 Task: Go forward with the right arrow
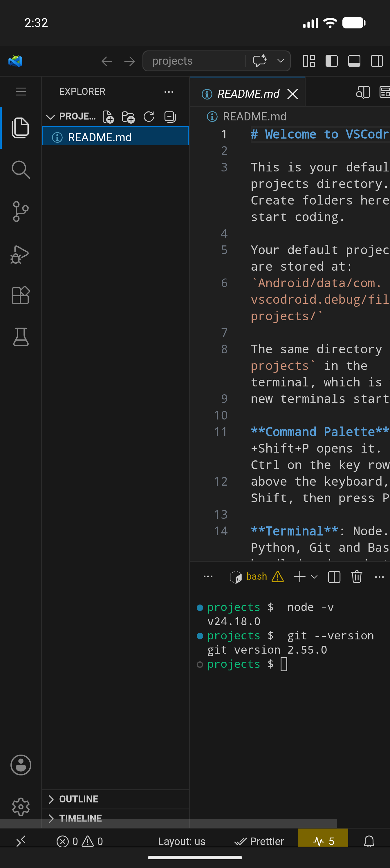point(129,61)
